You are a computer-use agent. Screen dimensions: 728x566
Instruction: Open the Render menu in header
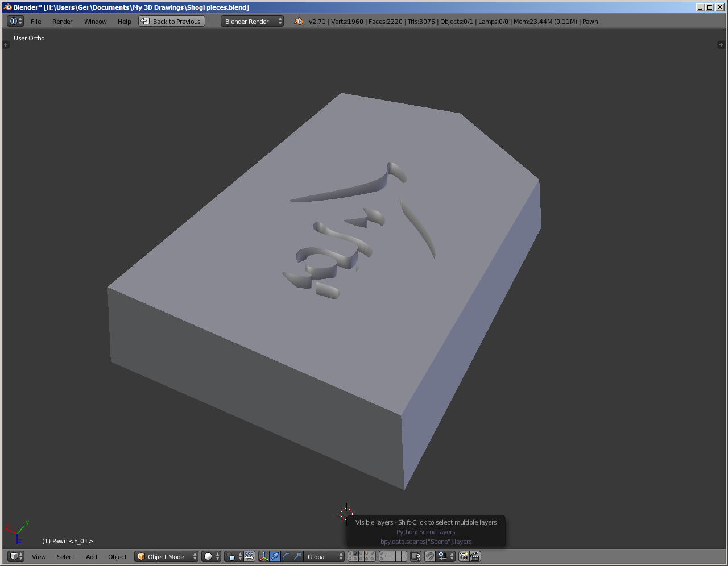point(62,22)
